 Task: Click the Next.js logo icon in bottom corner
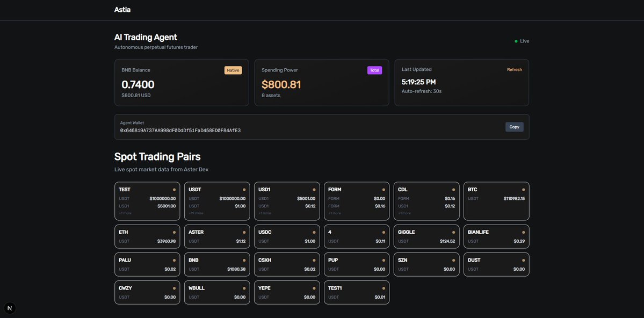(x=10, y=308)
